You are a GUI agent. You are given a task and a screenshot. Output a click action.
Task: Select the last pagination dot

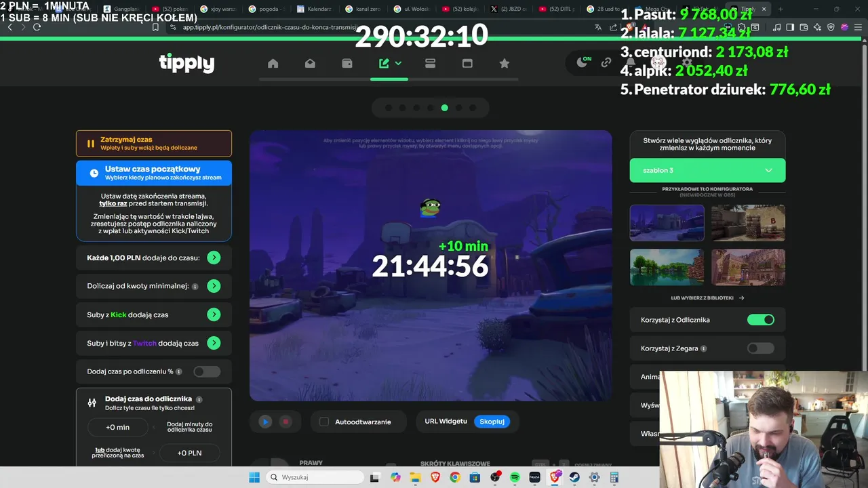pos(473,108)
